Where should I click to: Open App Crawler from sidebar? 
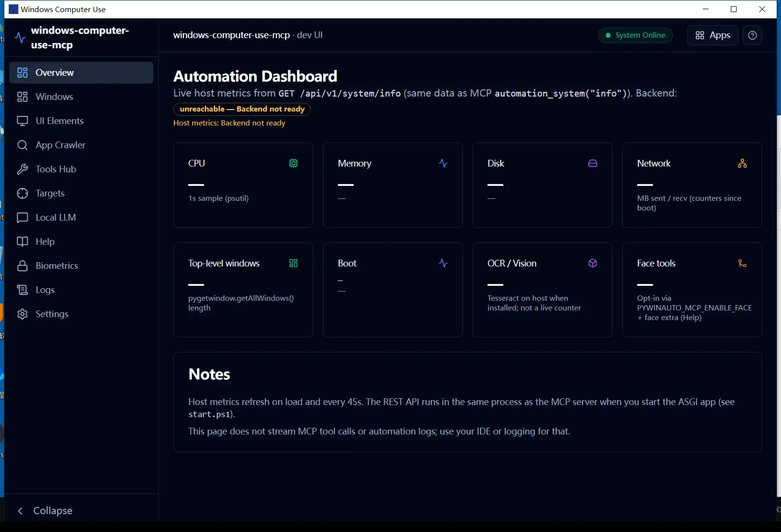(x=81, y=145)
